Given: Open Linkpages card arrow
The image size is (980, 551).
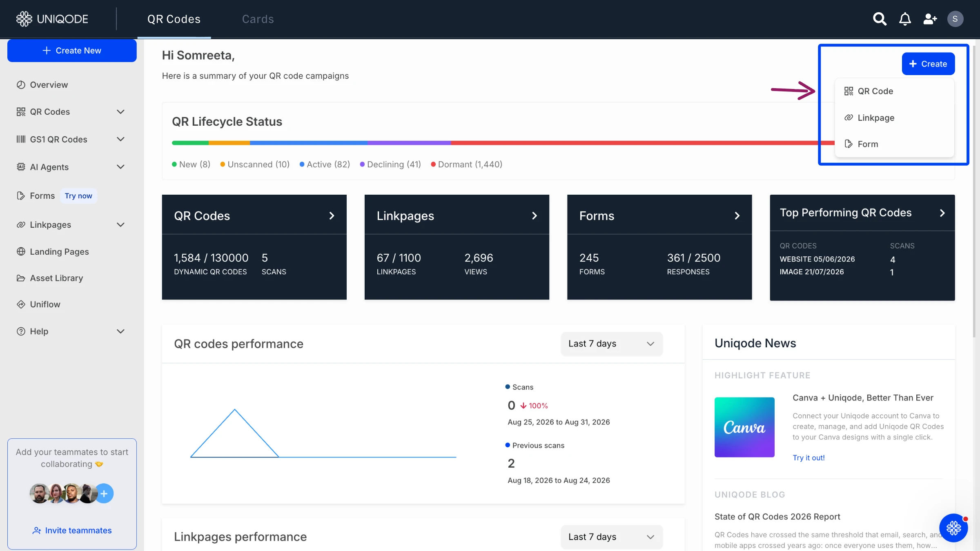Looking at the screenshot, I should [534, 216].
